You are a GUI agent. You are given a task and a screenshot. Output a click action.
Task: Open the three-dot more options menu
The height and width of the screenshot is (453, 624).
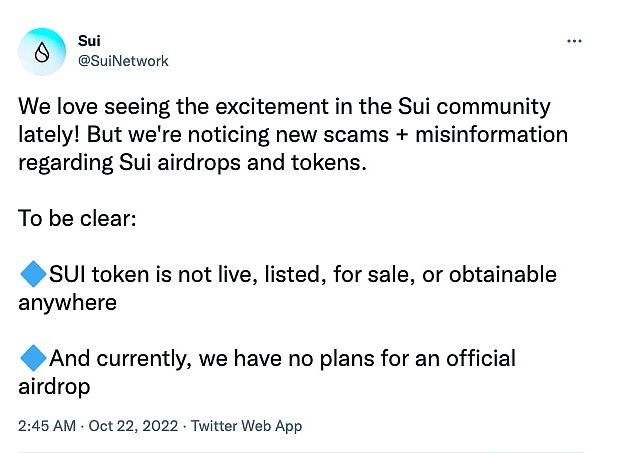[x=574, y=41]
